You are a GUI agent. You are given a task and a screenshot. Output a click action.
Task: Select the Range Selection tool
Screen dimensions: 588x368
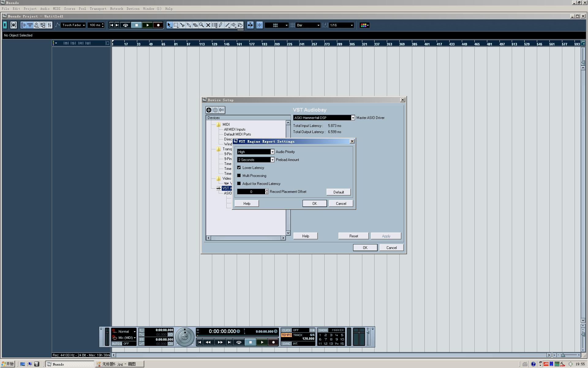(x=176, y=25)
